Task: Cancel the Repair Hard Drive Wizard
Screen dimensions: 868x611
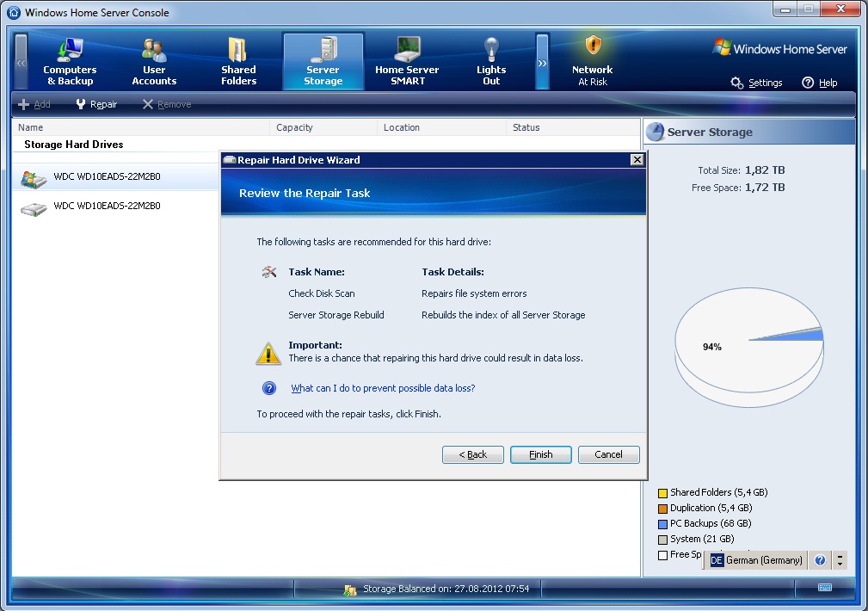Action: point(608,454)
